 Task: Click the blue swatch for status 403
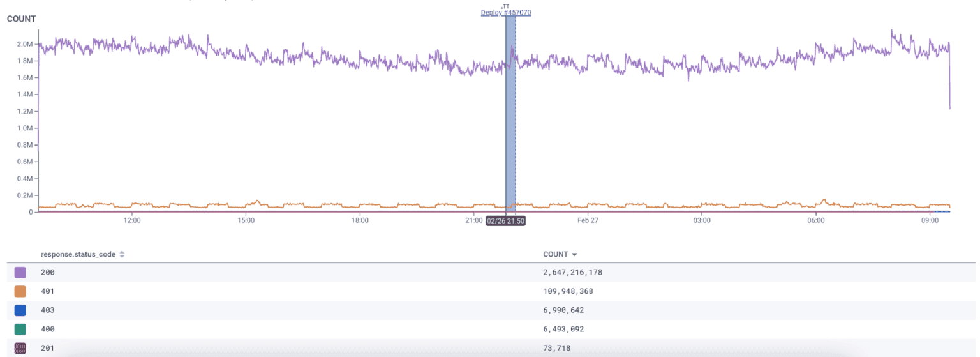tap(20, 310)
